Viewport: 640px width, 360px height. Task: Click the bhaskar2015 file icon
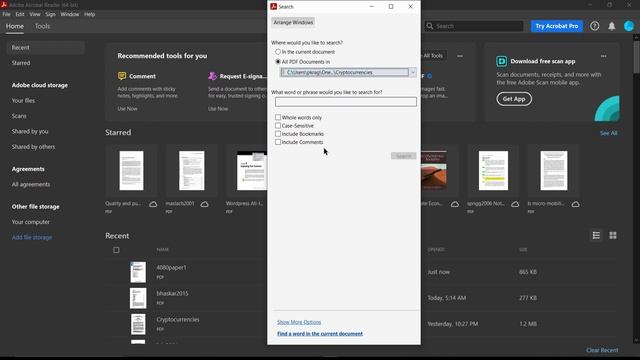[x=138, y=298]
